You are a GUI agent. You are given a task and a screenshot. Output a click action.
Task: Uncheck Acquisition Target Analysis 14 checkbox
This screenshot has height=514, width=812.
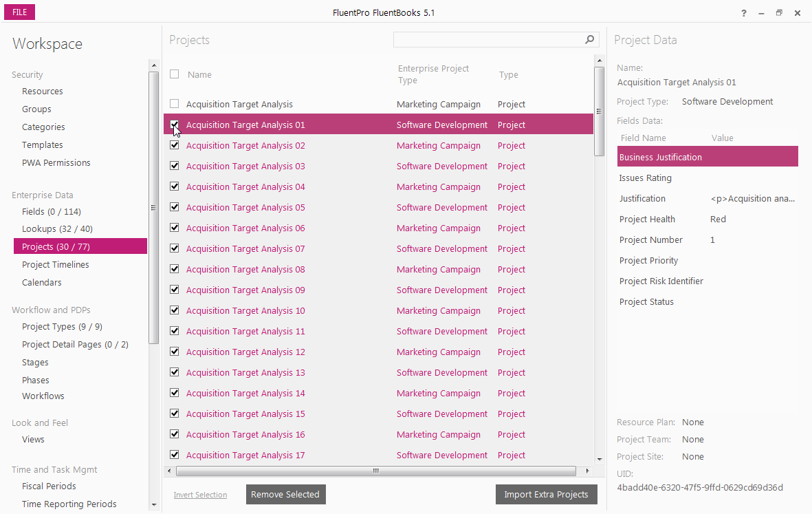(x=175, y=393)
